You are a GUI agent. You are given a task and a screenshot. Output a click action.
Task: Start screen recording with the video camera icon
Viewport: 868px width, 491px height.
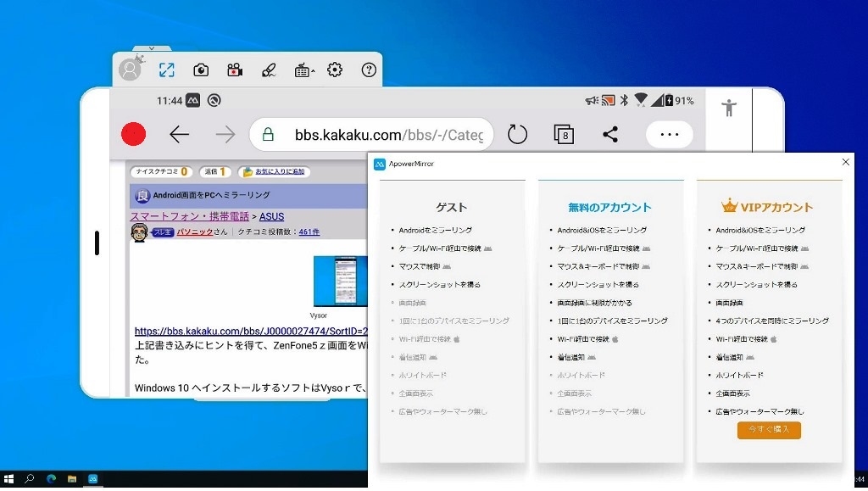(x=235, y=70)
